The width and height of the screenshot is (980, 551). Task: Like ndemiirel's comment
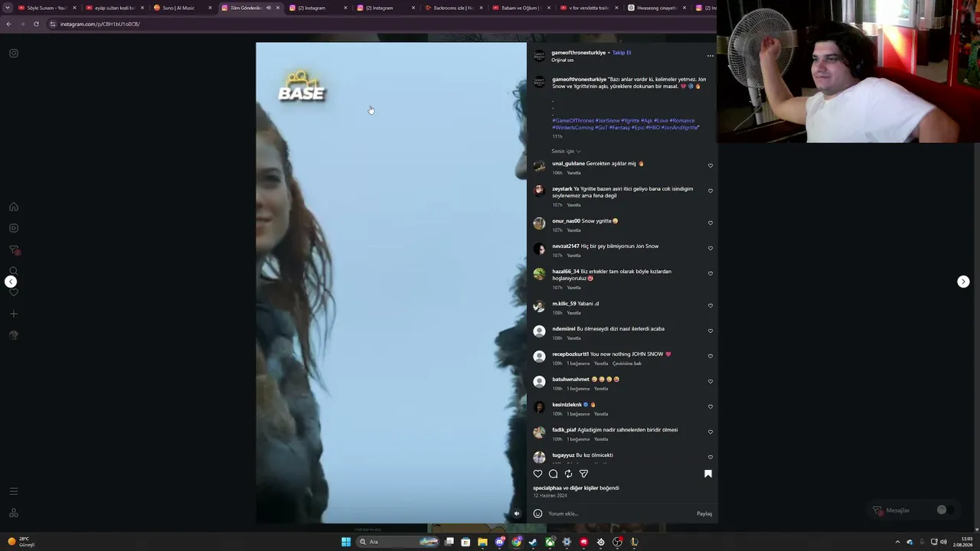click(x=710, y=331)
